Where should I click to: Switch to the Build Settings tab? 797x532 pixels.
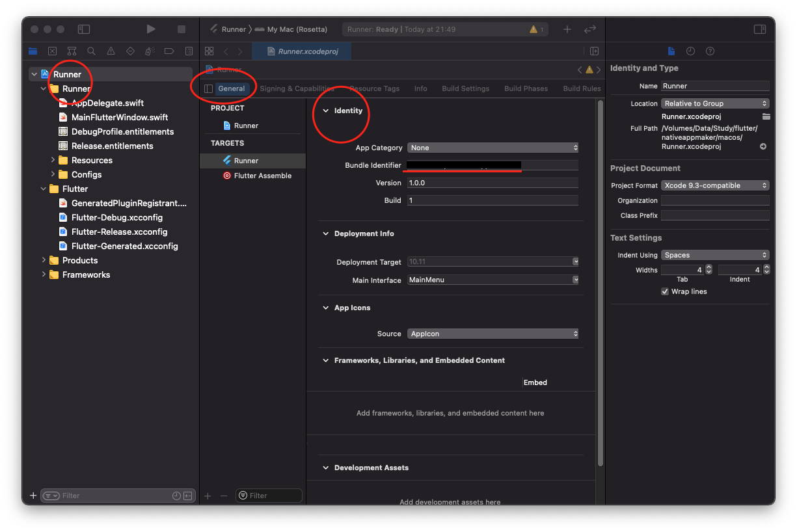tap(466, 88)
